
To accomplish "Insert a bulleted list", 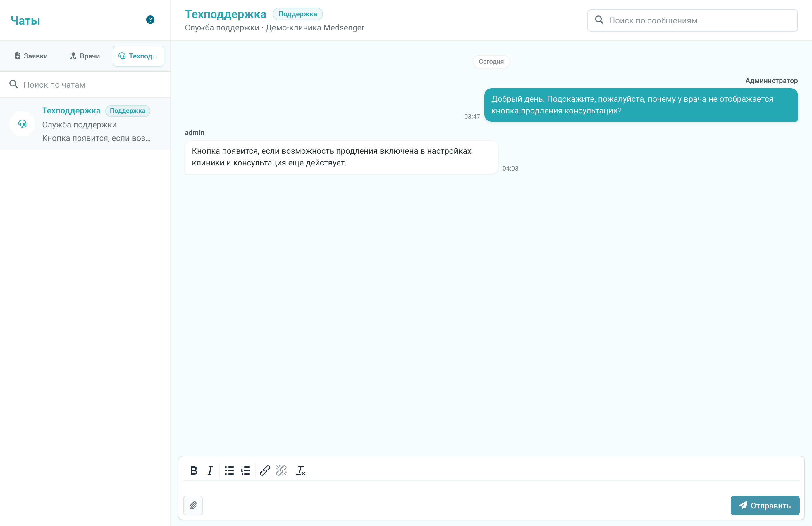I will click(229, 470).
